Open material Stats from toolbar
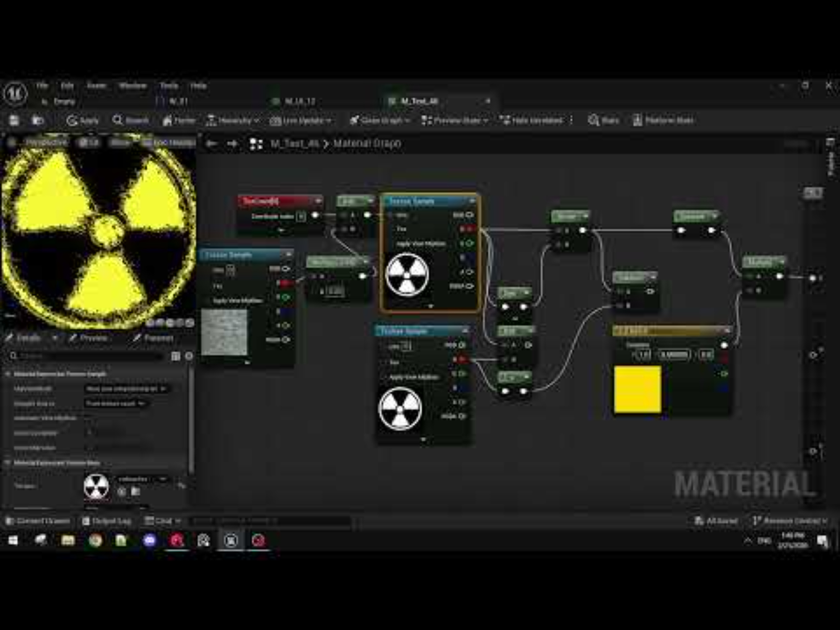840x630 pixels. 604,121
